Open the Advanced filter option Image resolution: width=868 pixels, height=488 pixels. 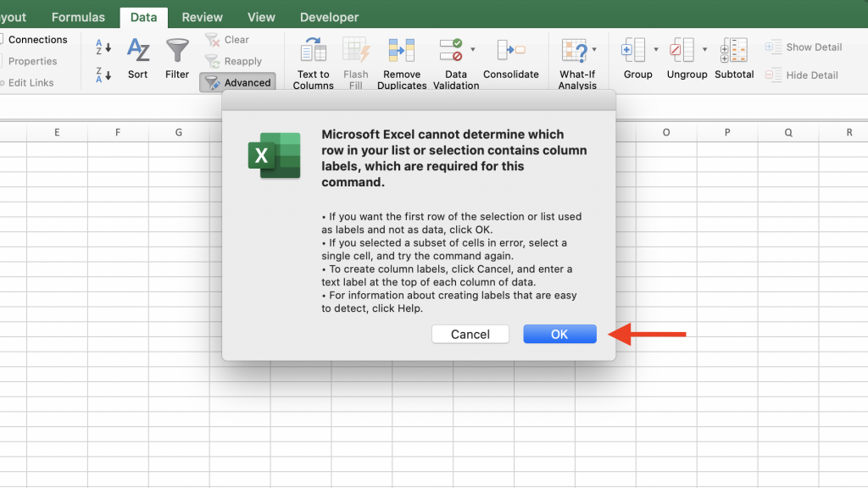(x=237, y=82)
